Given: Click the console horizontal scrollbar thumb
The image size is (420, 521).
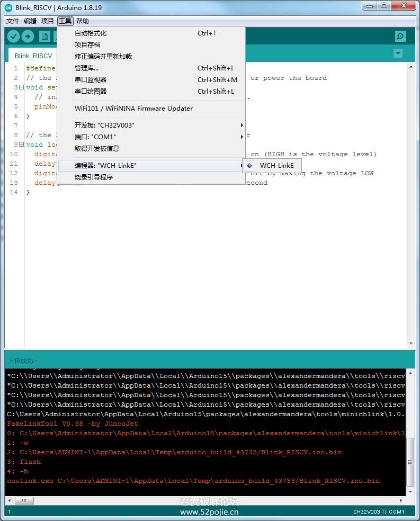Looking at the screenshot, I should 24,500.
